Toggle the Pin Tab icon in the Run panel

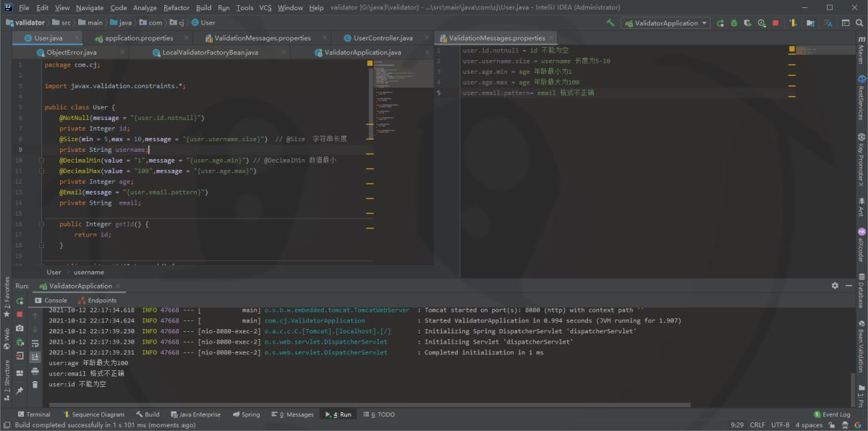pos(20,391)
